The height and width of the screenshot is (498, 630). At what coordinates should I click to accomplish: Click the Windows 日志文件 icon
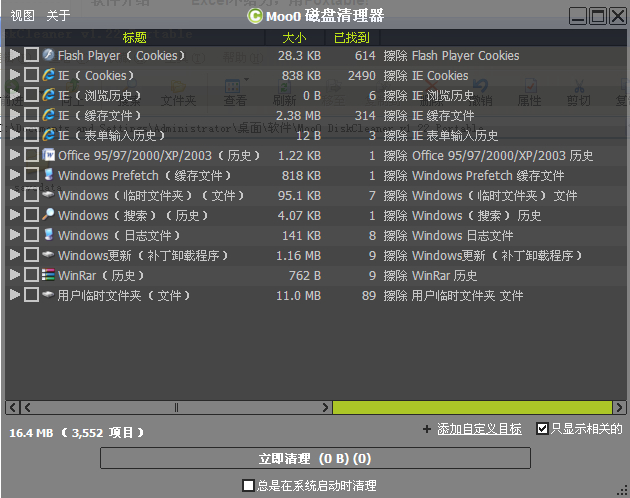point(48,235)
